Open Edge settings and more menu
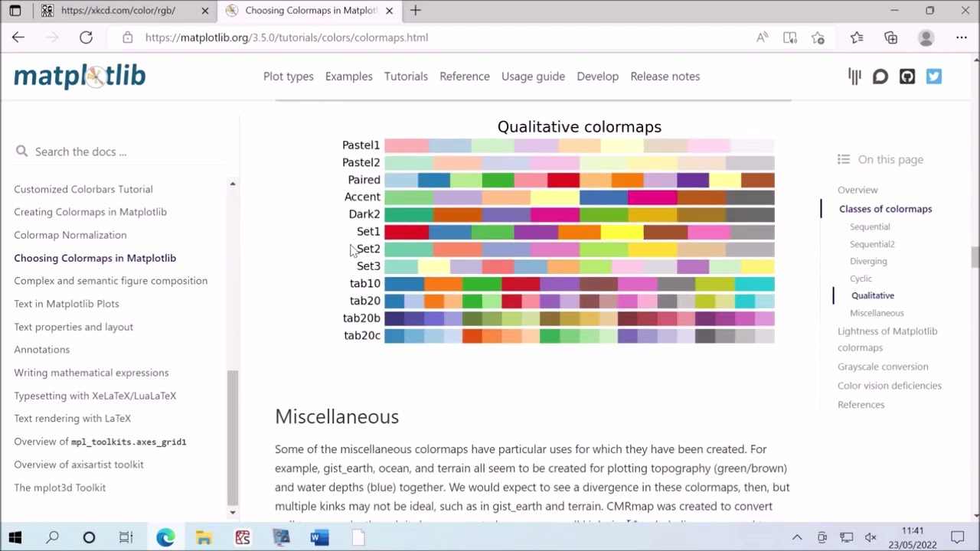Image resolution: width=980 pixels, height=551 pixels. [962, 37]
